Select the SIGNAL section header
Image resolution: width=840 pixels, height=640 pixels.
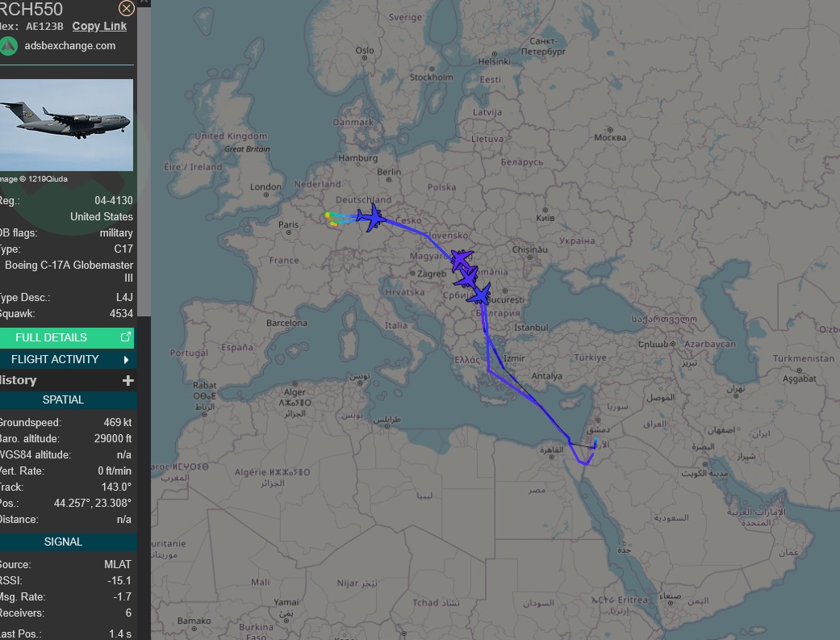pos(63,542)
